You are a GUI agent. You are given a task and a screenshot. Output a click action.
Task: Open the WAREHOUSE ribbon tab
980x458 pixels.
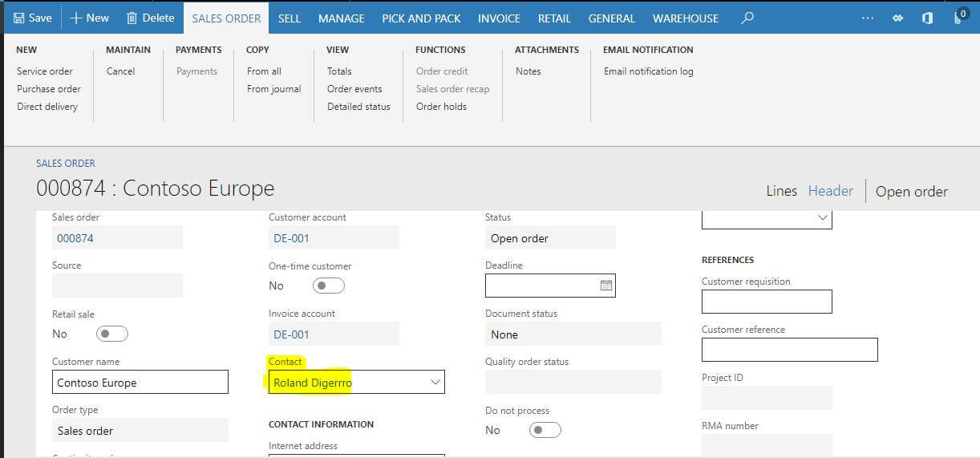pyautogui.click(x=686, y=18)
